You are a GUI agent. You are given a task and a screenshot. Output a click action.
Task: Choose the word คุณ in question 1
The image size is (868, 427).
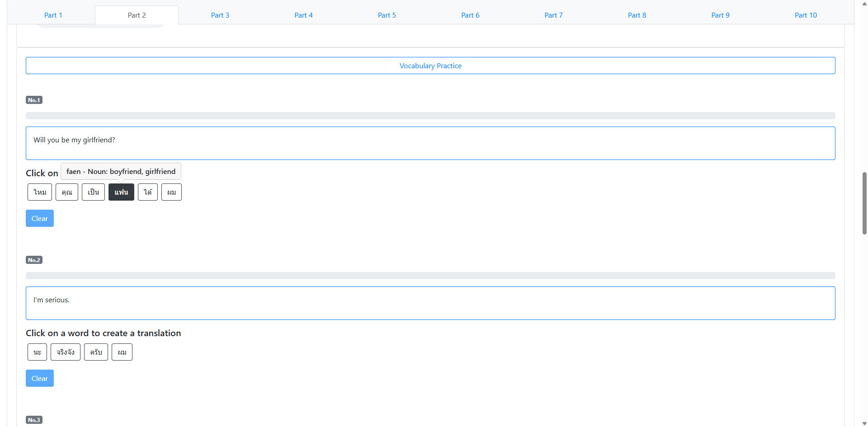tap(67, 192)
